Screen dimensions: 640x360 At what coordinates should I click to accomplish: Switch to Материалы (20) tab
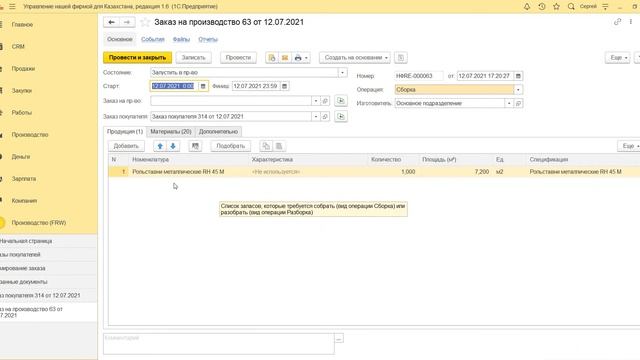coord(171,132)
